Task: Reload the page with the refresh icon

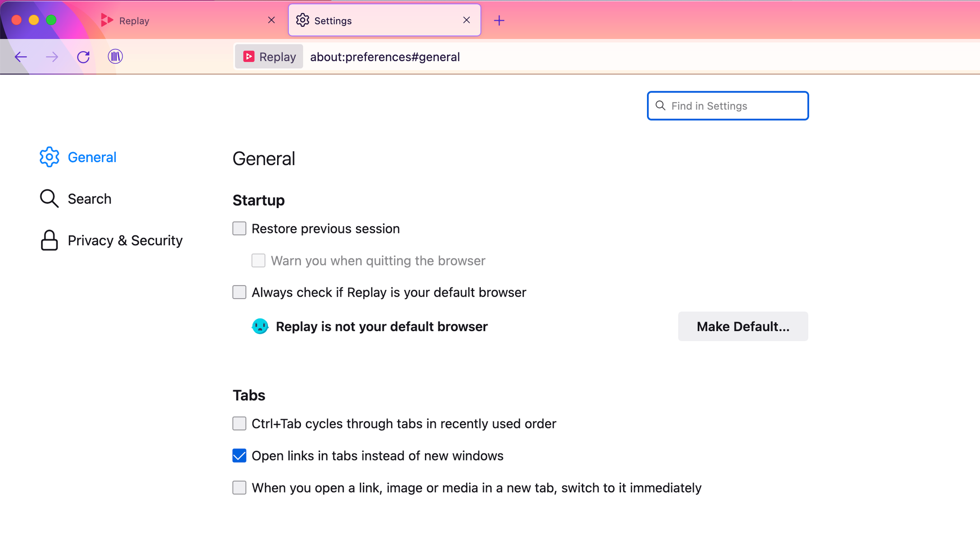Action: tap(83, 57)
